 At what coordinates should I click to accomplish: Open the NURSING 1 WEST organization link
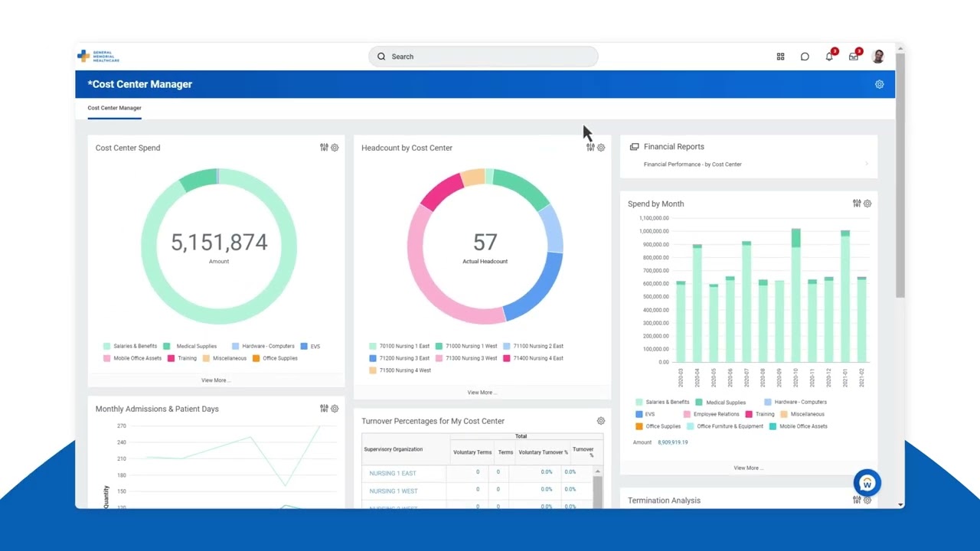point(394,491)
